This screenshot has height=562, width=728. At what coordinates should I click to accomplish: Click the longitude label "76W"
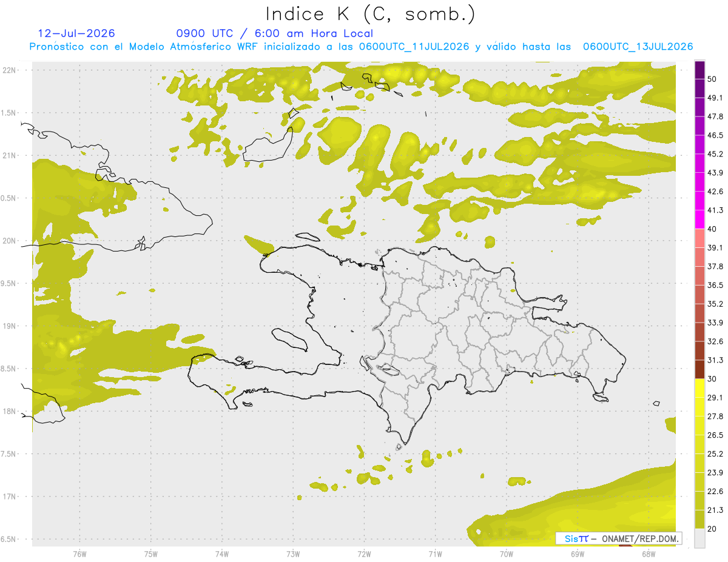click(79, 554)
